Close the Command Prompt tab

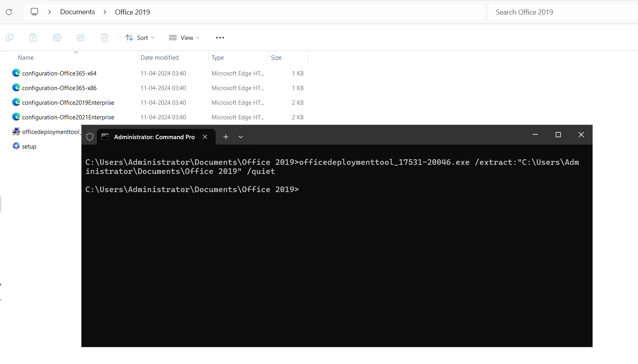click(x=205, y=137)
